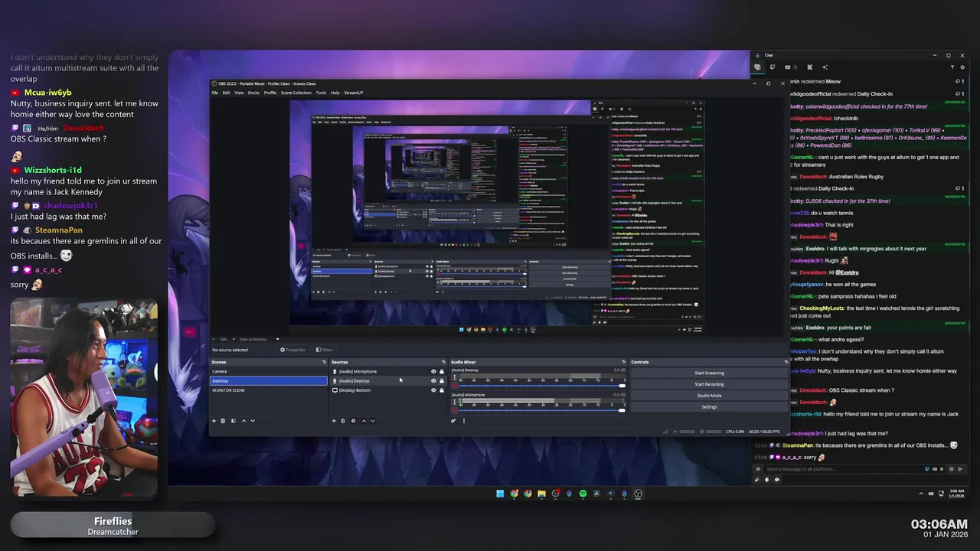This screenshot has width=980, height=551.
Task: Remove selected scene using Scenes trash icon
Action: pos(223,421)
